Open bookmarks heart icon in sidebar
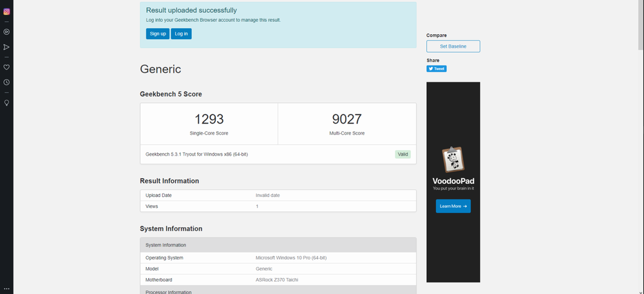644x294 pixels. pos(6,67)
